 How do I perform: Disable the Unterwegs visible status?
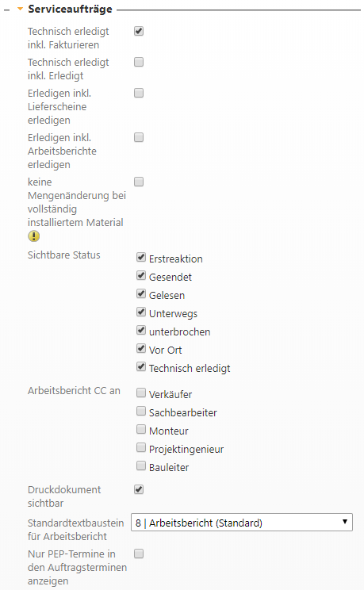(141, 312)
